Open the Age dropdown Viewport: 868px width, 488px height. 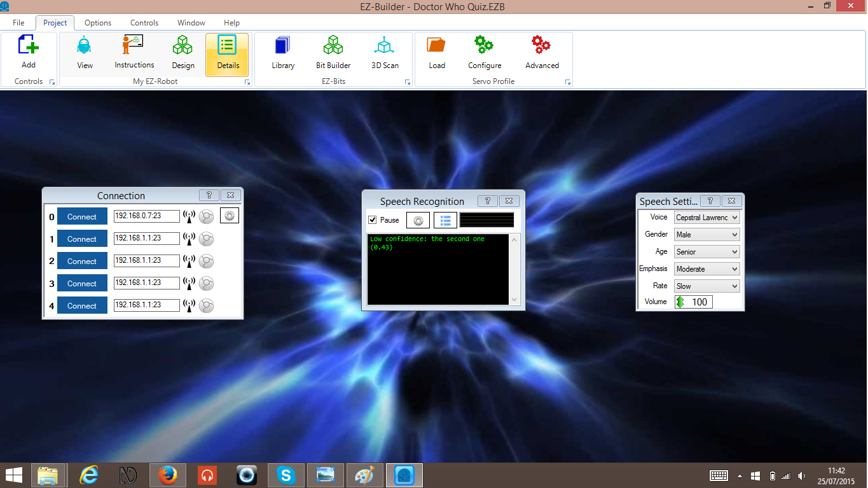707,252
